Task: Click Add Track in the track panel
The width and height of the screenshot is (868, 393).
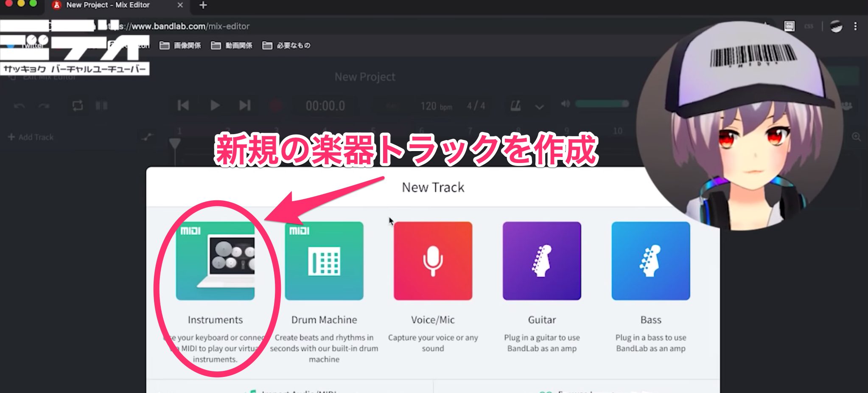Action: tap(31, 137)
